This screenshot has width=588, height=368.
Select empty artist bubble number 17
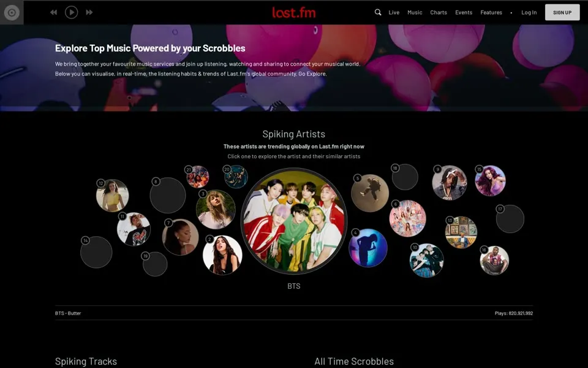point(510,219)
